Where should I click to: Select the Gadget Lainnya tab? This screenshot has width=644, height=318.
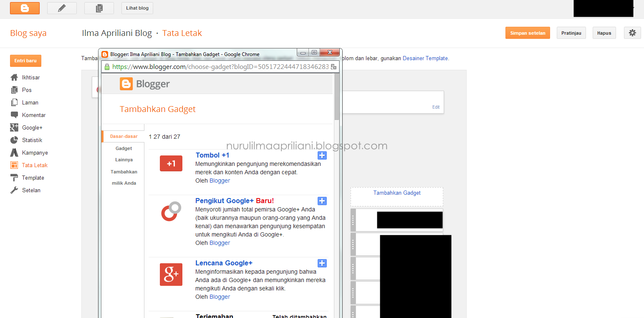tap(124, 154)
